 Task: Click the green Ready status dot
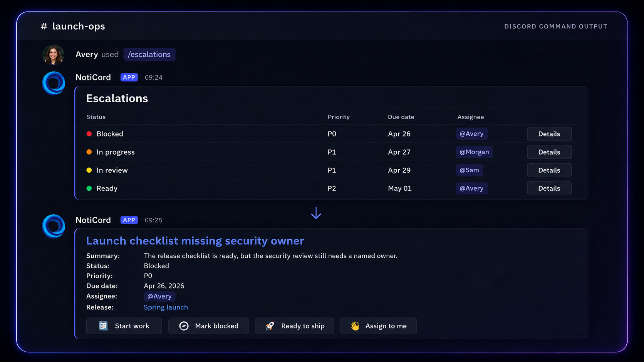(89, 188)
